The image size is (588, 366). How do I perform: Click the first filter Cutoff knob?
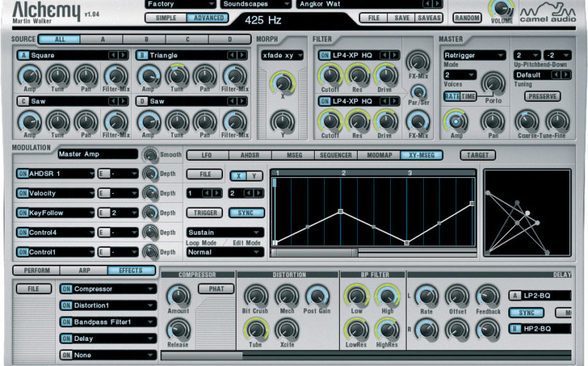[331, 75]
